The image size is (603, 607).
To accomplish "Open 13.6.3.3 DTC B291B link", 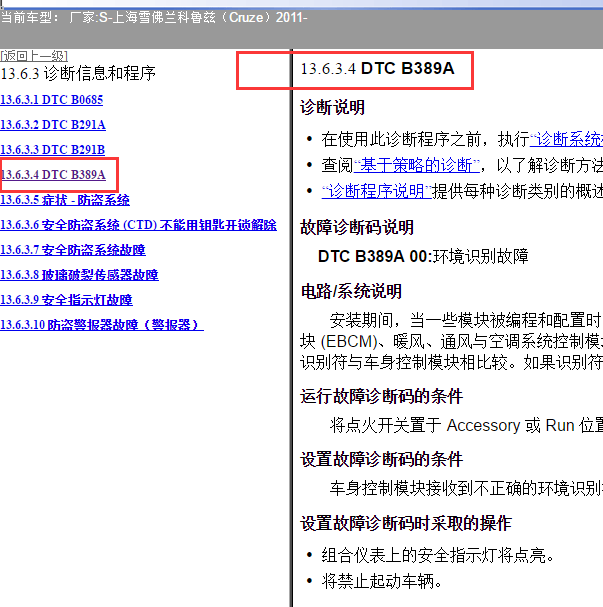I will (52, 150).
